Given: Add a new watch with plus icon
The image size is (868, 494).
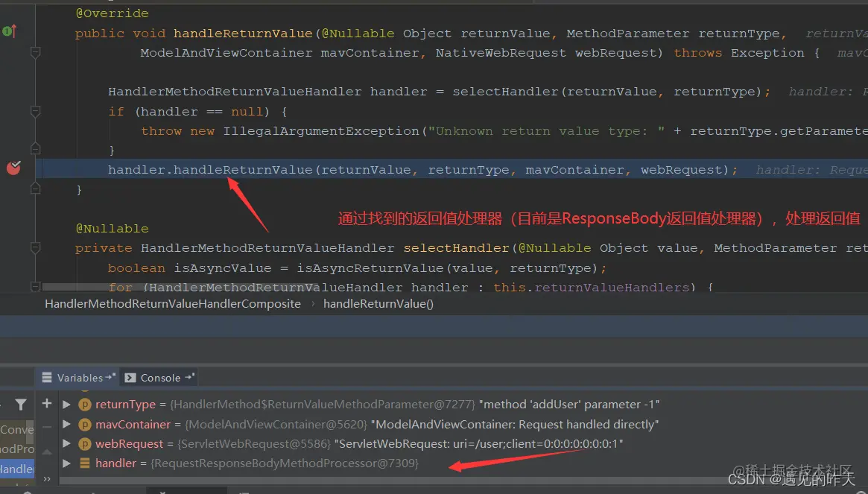Looking at the screenshot, I should tap(47, 403).
